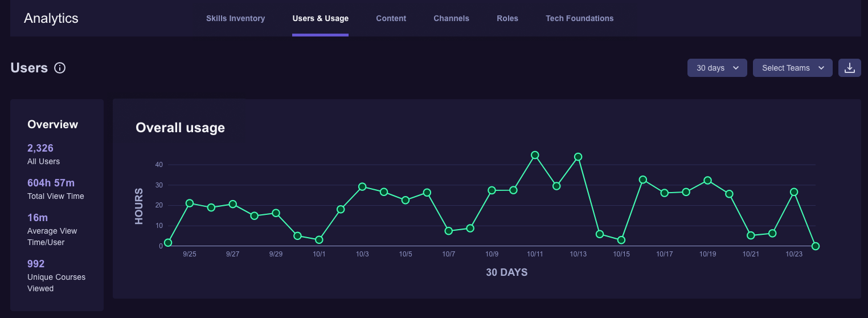Click the 16m average view time value
Viewport: 868px width, 318px height.
tap(38, 218)
